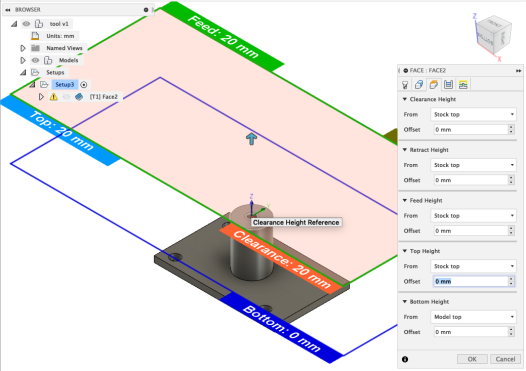Viewport: 526px width, 371px height.
Task: Click the ViewCube orientation cube
Action: coord(493,35)
